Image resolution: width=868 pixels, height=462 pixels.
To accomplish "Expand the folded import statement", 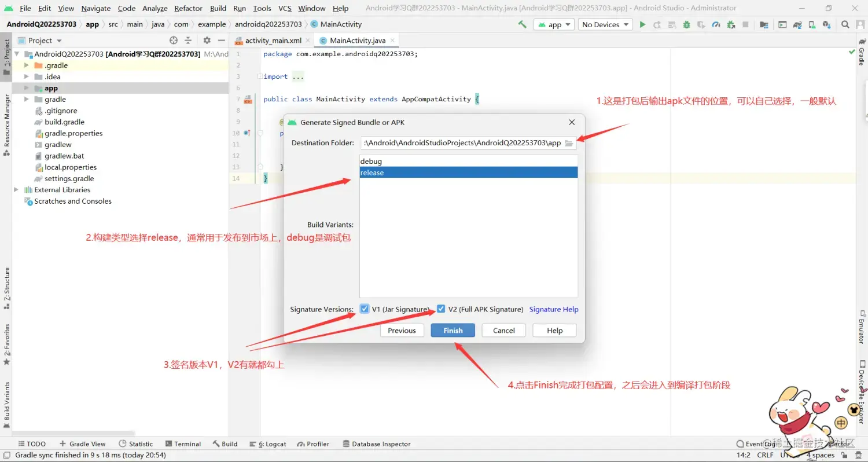I will coord(260,76).
